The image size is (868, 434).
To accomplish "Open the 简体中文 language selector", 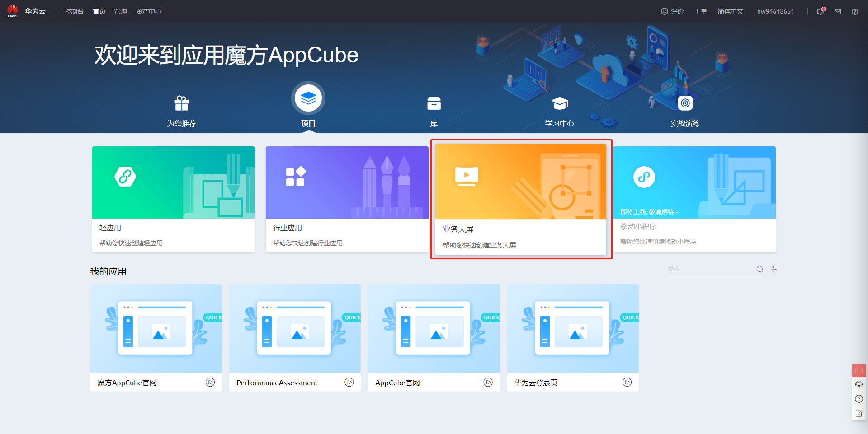I will coord(731,11).
